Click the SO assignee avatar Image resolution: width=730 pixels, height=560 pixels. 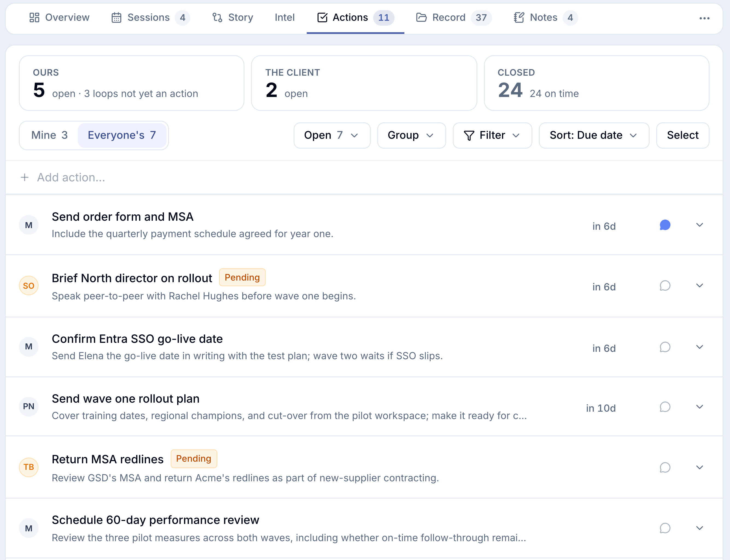(29, 286)
